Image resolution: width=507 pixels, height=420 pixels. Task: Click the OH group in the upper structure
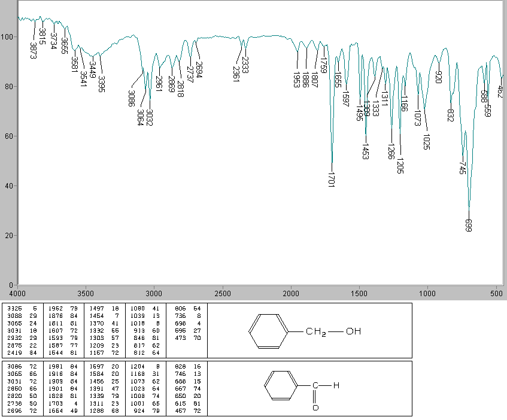point(353,331)
